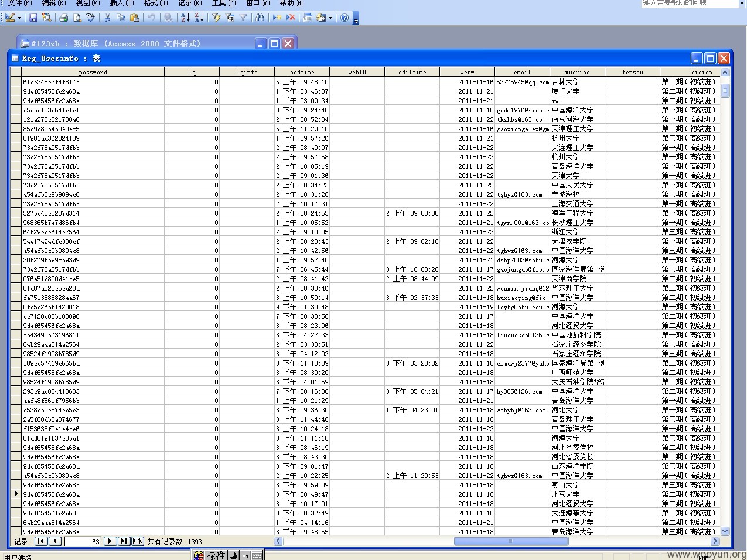Save the table with the floppy disk icon
Image resolution: width=747 pixels, height=560 pixels.
tap(33, 18)
